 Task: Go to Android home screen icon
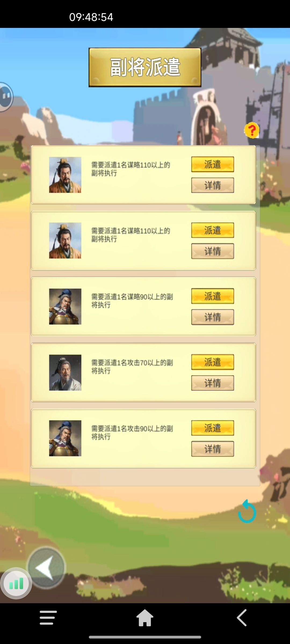click(x=145, y=617)
